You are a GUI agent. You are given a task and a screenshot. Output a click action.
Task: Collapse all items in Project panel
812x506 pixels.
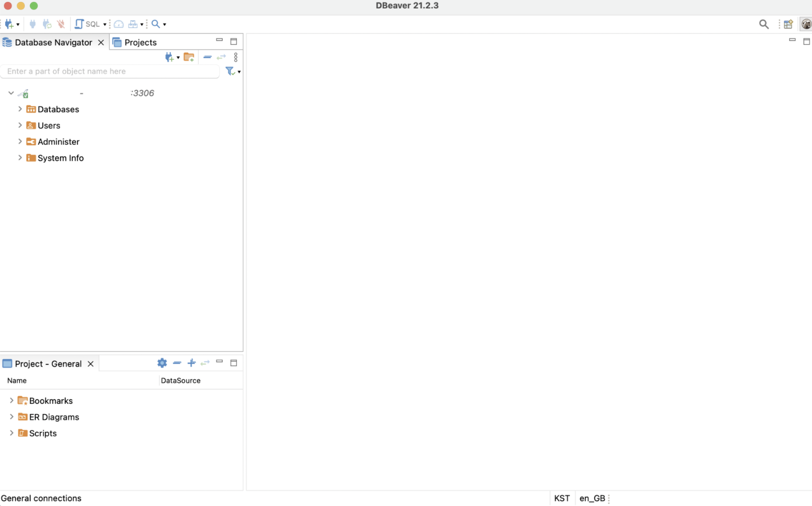pyautogui.click(x=177, y=363)
